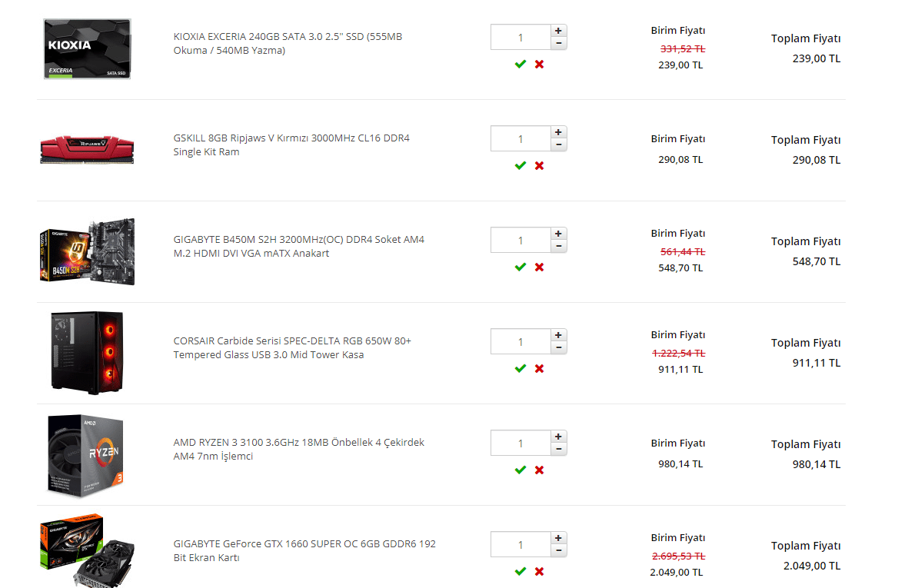Increase GIGABYTE B450M motherboard quantity
Viewport: 918px width, 588px height.
point(559,234)
